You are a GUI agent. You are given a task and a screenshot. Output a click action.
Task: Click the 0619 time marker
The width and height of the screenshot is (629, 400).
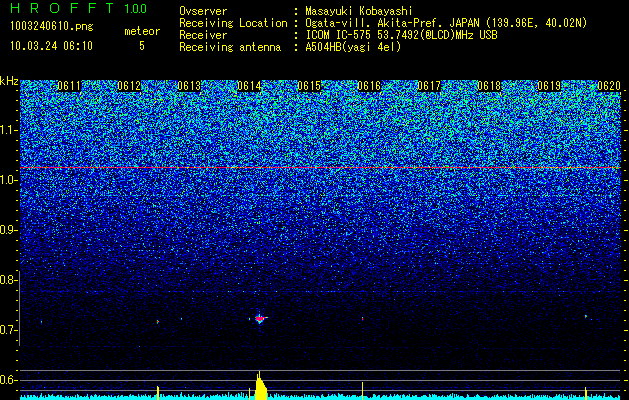tap(549, 86)
